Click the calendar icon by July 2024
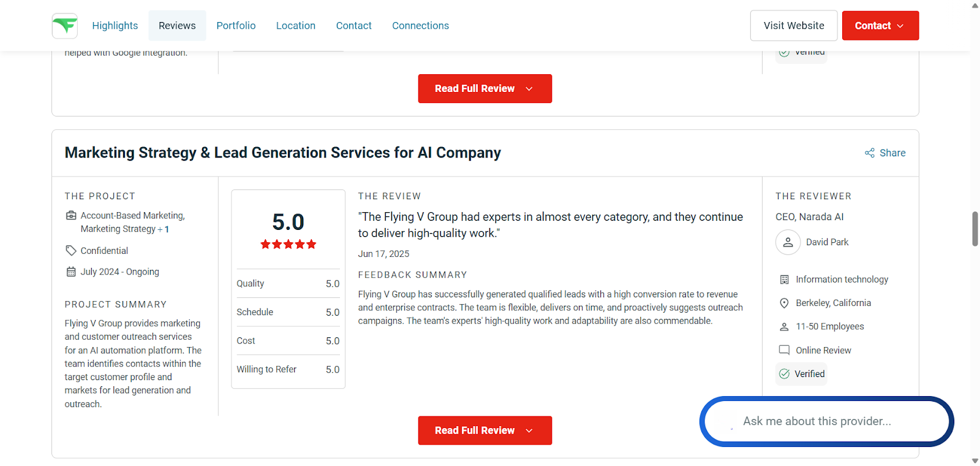This screenshot has height=466, width=980. 71,272
